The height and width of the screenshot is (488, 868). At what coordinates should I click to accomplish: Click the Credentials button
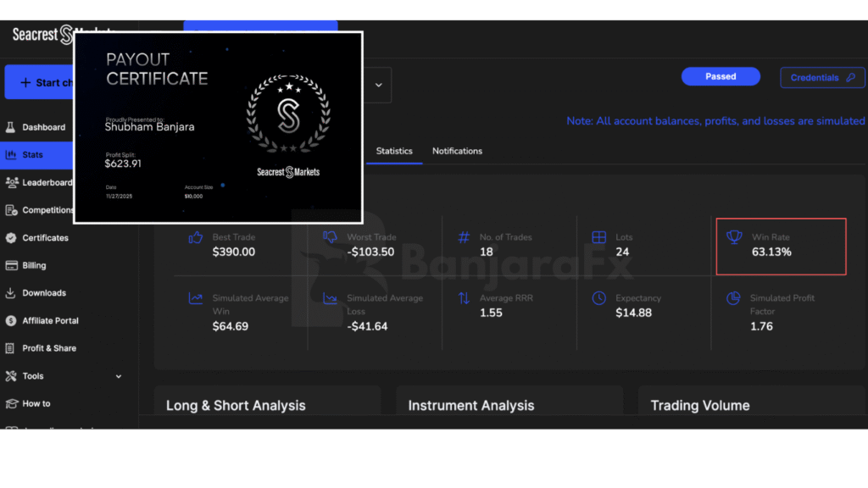pyautogui.click(x=821, y=77)
